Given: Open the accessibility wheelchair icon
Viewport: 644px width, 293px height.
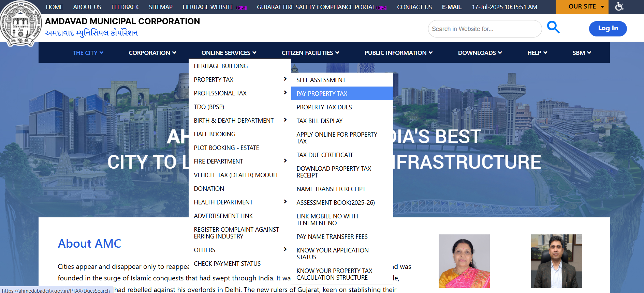Looking at the screenshot, I should pyautogui.click(x=619, y=6).
